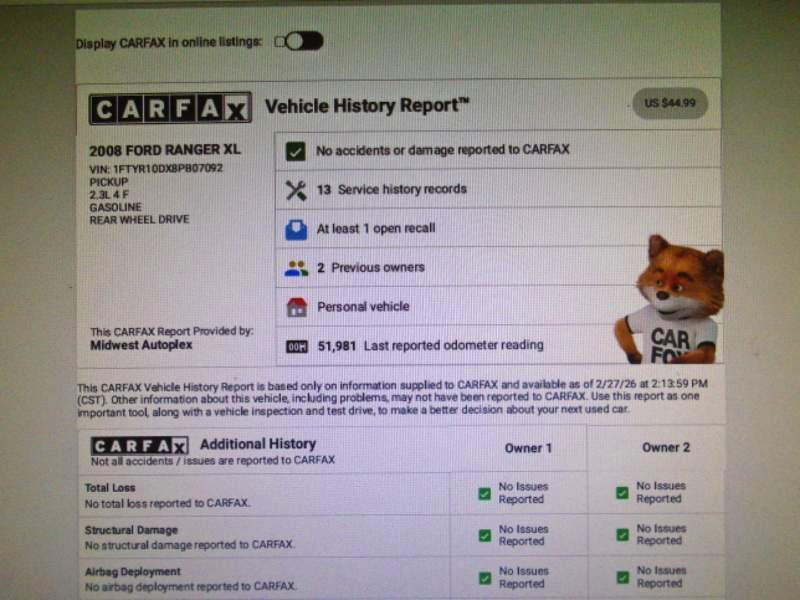Click the CARFAX logo in report header
The height and width of the screenshot is (600, 800).
click(170, 108)
